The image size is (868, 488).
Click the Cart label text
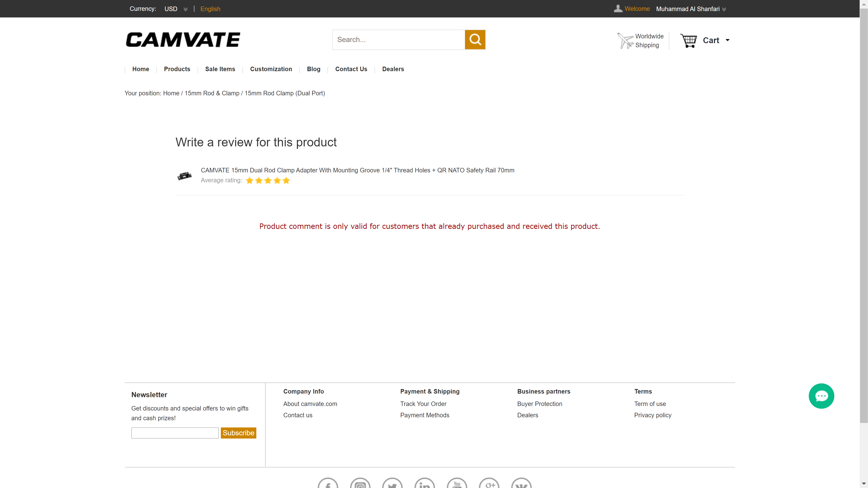(x=711, y=40)
